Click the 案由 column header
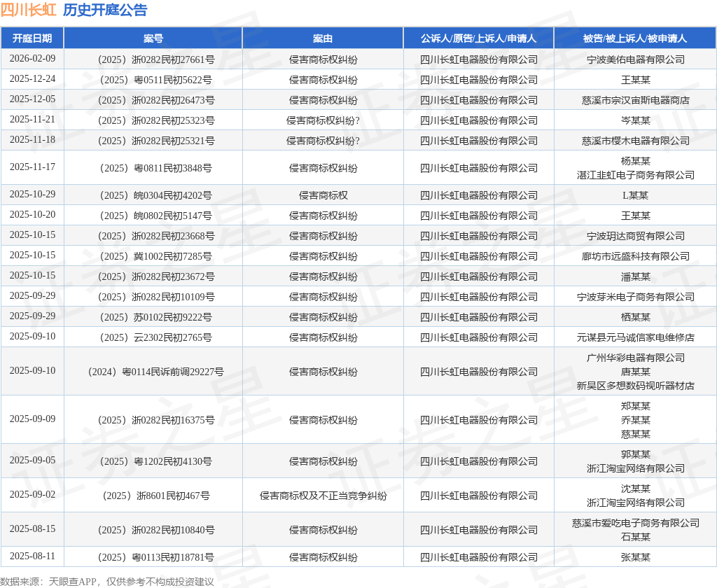This screenshot has width=717, height=588. pos(323,38)
